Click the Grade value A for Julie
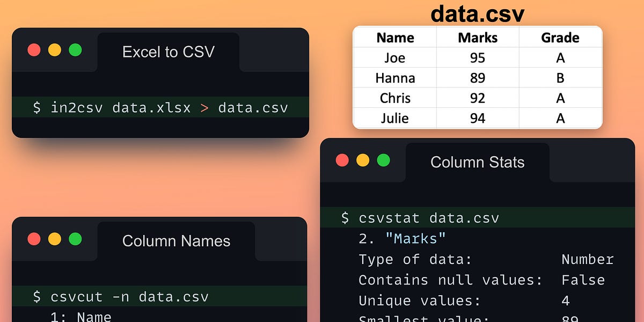 (560, 118)
